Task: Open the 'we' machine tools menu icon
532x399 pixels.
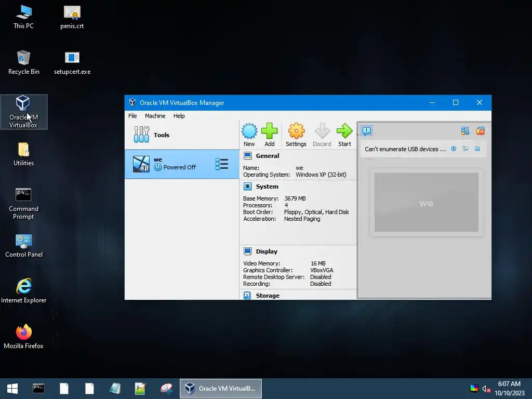Action: click(x=221, y=164)
